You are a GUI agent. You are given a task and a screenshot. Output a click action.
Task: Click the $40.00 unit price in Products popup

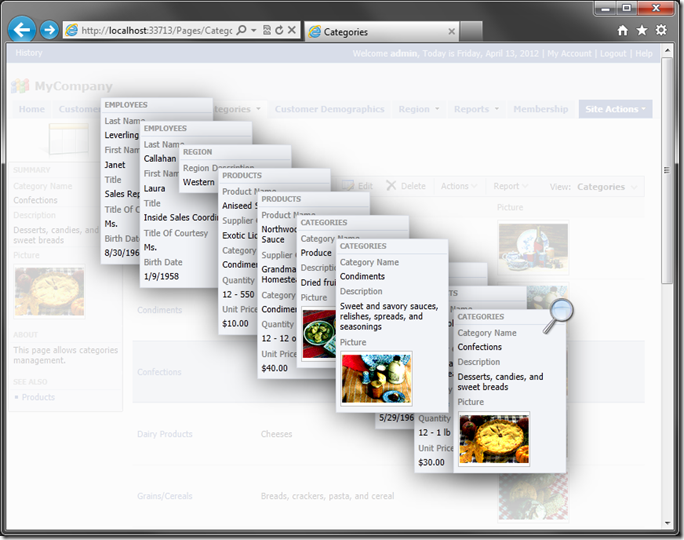click(274, 368)
